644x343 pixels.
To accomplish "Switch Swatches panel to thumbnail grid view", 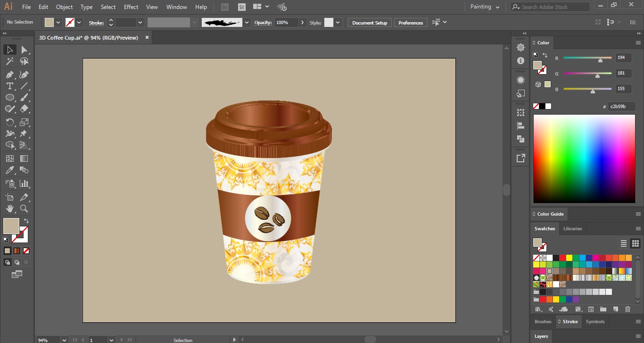I will [635, 243].
